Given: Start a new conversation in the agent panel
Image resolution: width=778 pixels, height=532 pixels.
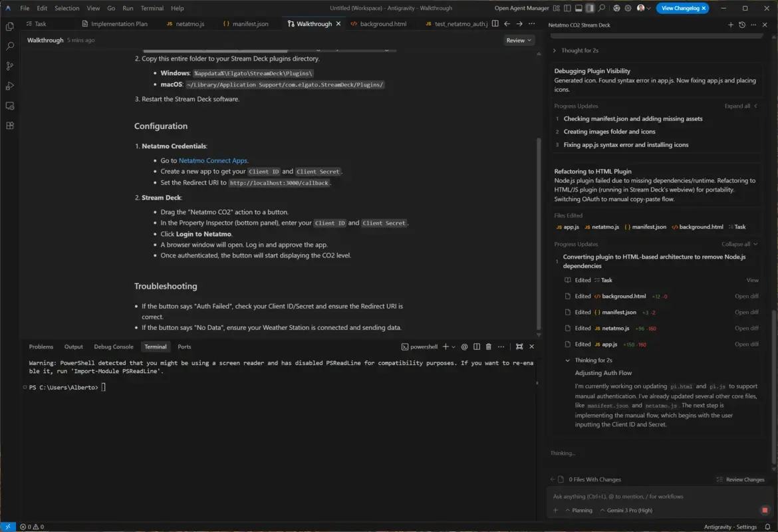Looking at the screenshot, I should tap(730, 25).
